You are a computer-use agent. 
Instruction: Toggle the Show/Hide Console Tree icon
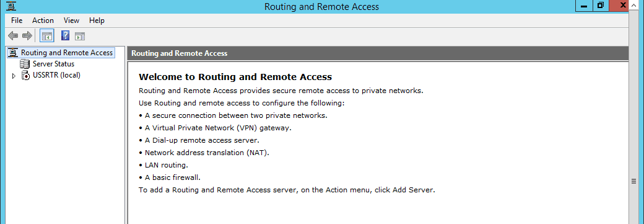(47, 36)
